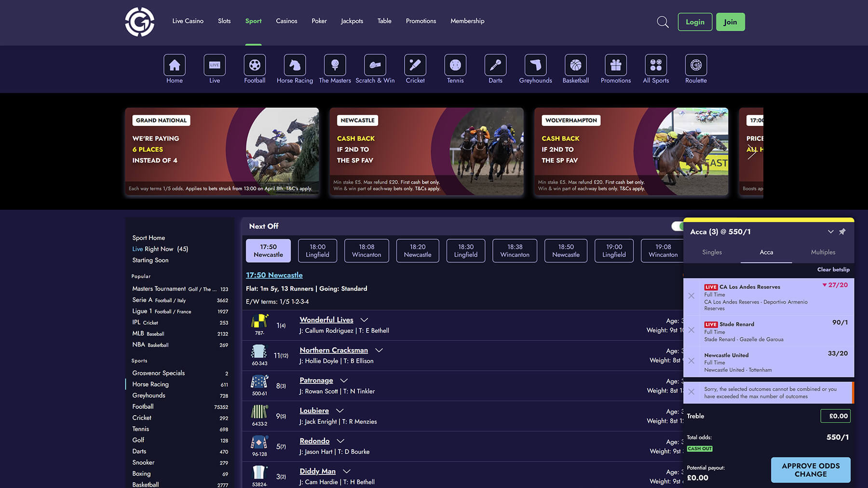Click Approve Odds Change button
Screen dimensions: 868x488
(811, 470)
